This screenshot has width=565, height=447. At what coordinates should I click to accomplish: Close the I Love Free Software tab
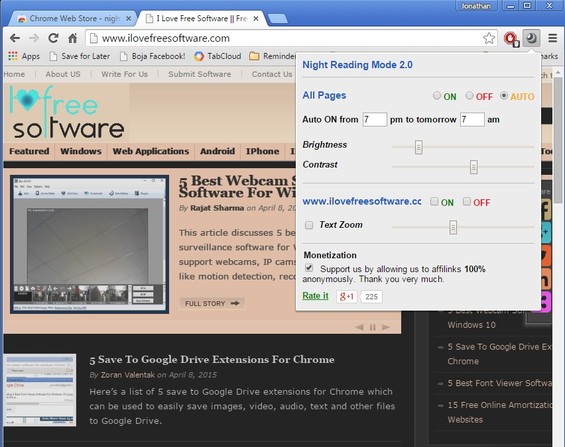pos(256,19)
